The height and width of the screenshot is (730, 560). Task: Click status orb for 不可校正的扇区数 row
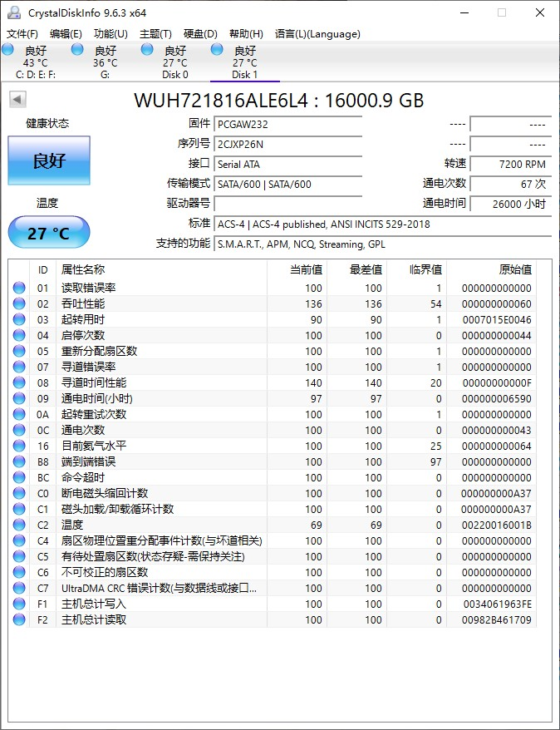tap(19, 572)
